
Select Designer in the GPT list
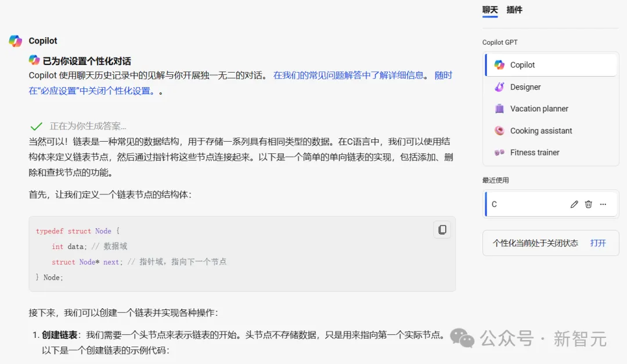[551, 87]
